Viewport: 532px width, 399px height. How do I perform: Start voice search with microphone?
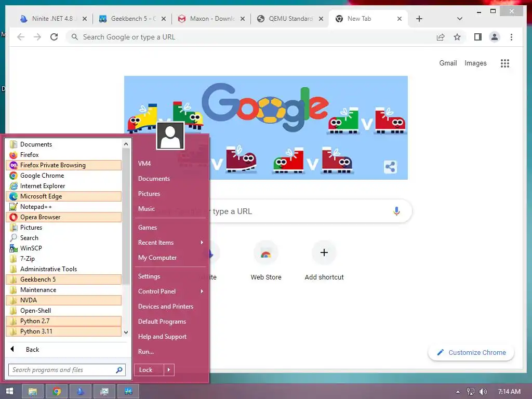pos(396,211)
